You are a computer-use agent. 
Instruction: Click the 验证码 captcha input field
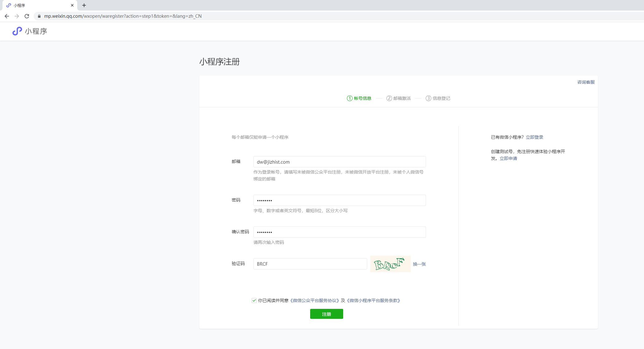click(310, 264)
